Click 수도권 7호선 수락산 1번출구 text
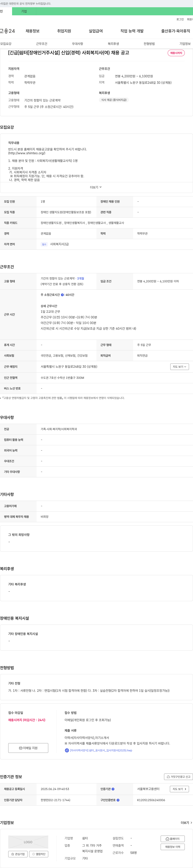193x868 pixels. (62, 378)
